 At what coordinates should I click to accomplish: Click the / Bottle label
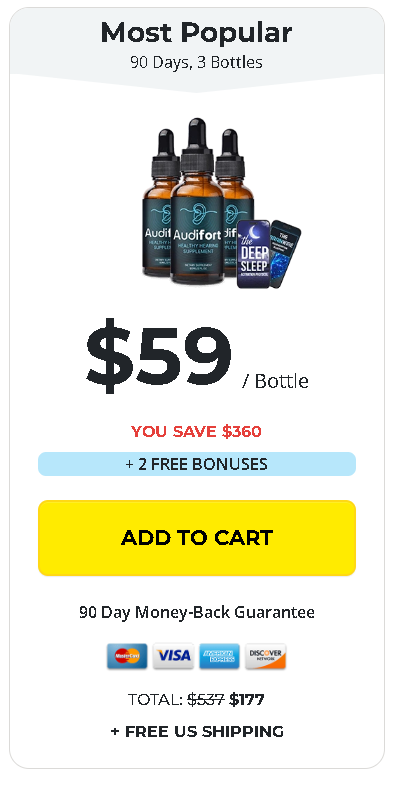[275, 381]
